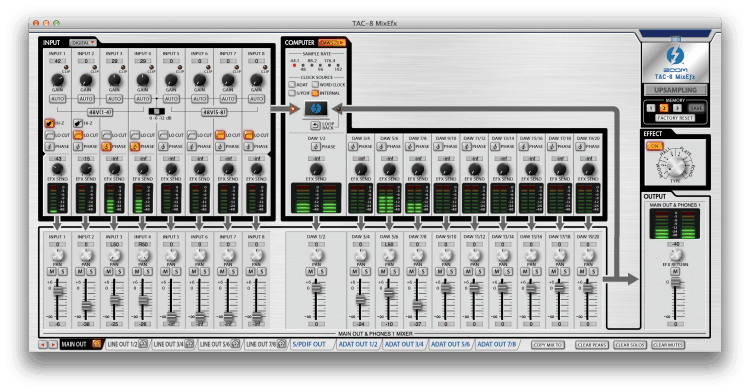Image resolution: width=750 pixels, height=392 pixels.
Task: Click main output volume fader handle
Action: 675,282
